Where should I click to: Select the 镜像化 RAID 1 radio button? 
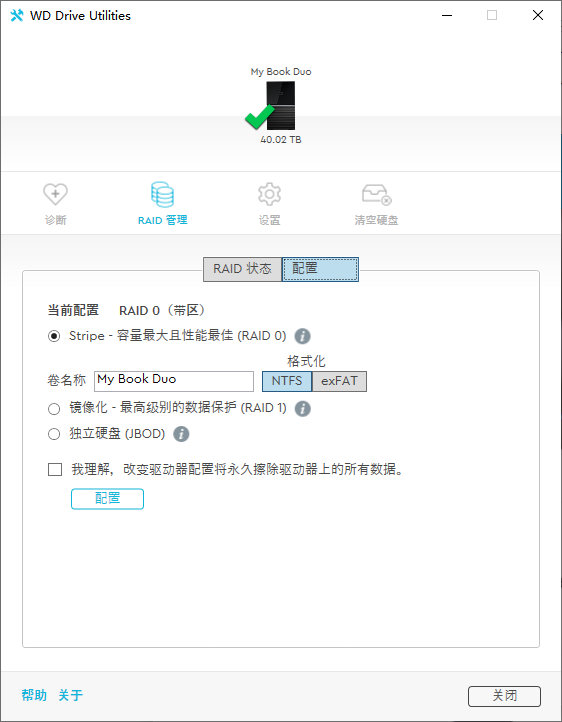54,408
